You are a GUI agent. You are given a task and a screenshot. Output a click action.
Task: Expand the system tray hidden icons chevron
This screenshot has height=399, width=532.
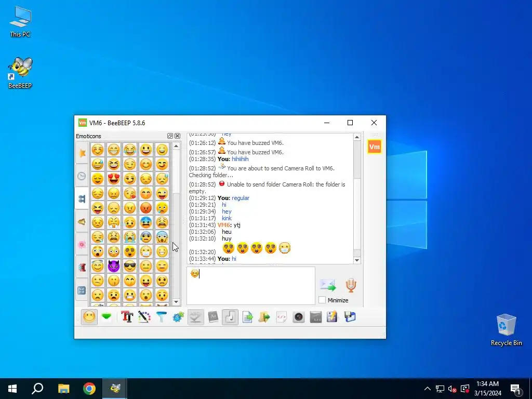428,389
